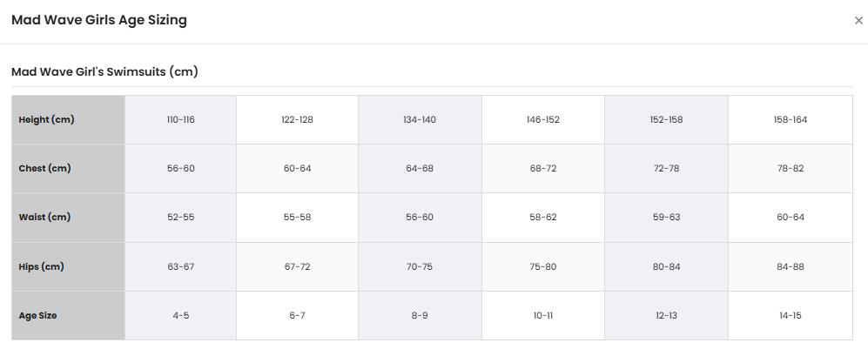Image resolution: width=868 pixels, height=363 pixels.
Task: Click the Waist (cm) row header
Action: [69, 218]
